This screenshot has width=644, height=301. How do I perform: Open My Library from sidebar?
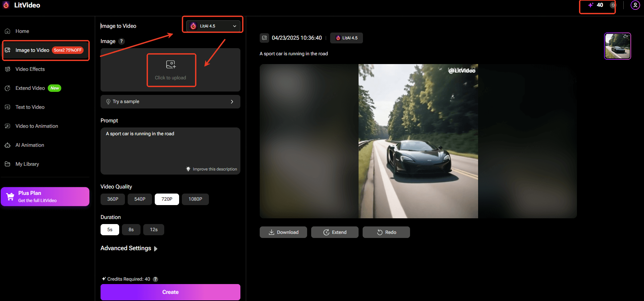point(27,164)
